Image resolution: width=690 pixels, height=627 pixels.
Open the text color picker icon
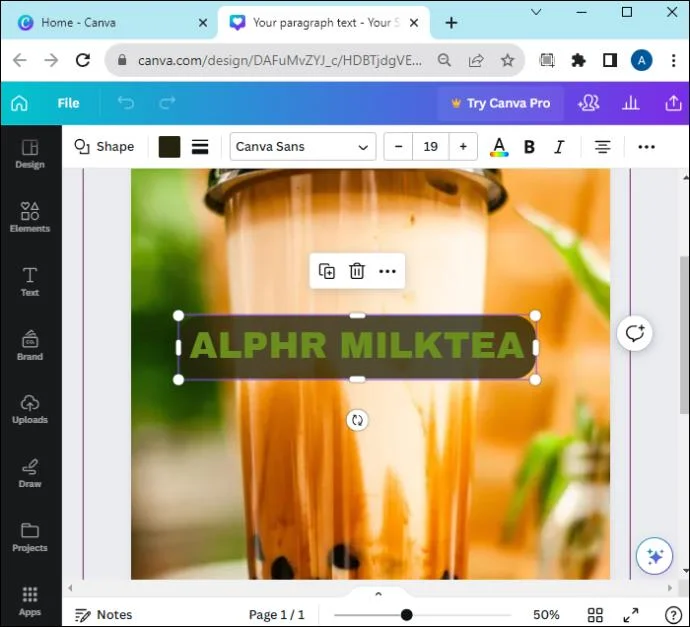(x=499, y=147)
